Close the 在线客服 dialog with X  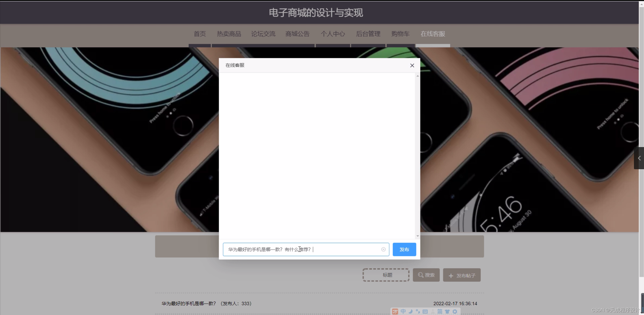coord(412,65)
